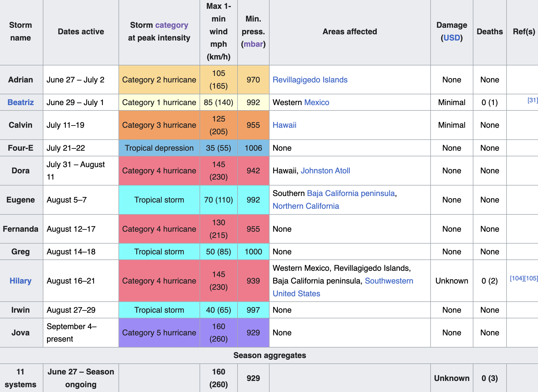Visit the Johnston Atoll link
The height and width of the screenshot is (392, 538).
325,171
